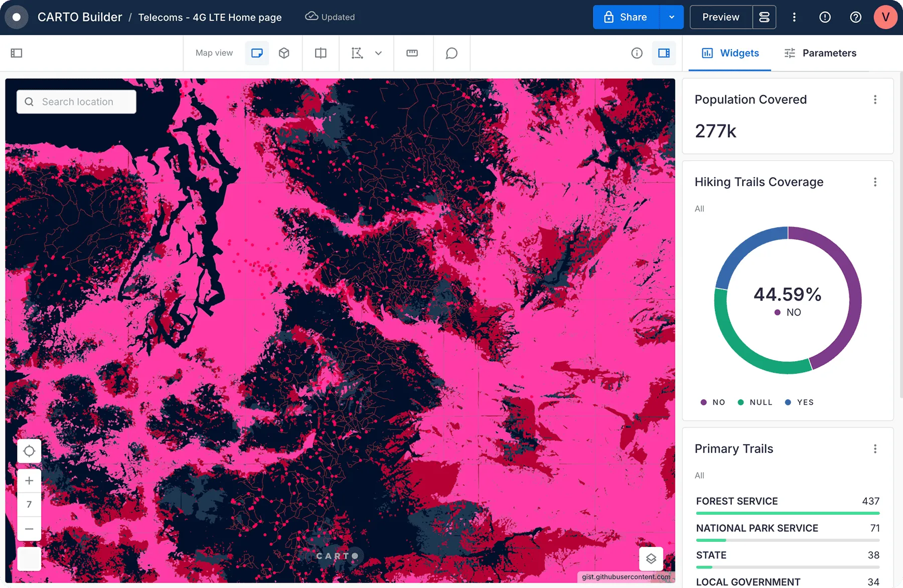Toggle the NO legend item in donut chart
Image resolution: width=903 pixels, height=588 pixels.
(712, 402)
